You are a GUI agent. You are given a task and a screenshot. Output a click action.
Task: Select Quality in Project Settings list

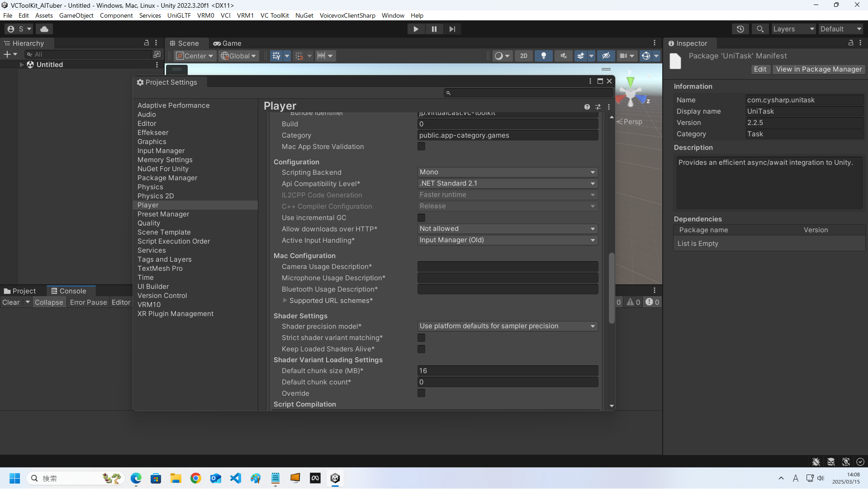pos(149,223)
